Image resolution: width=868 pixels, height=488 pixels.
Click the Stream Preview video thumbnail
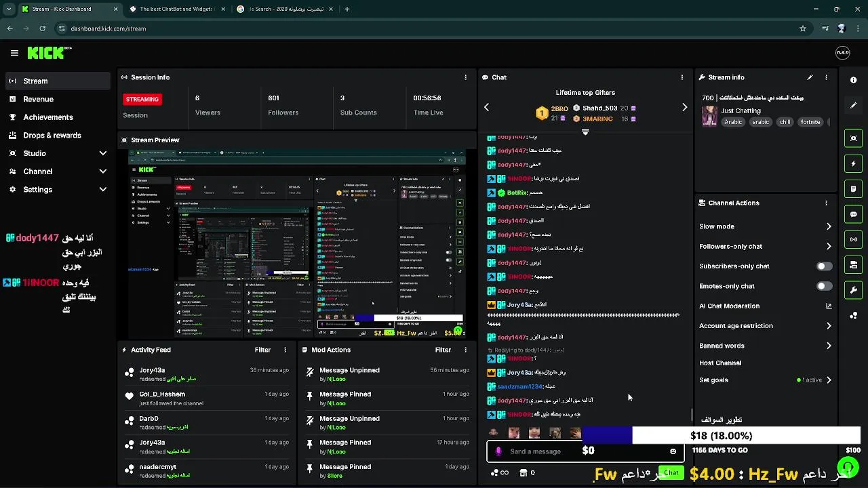(296, 244)
